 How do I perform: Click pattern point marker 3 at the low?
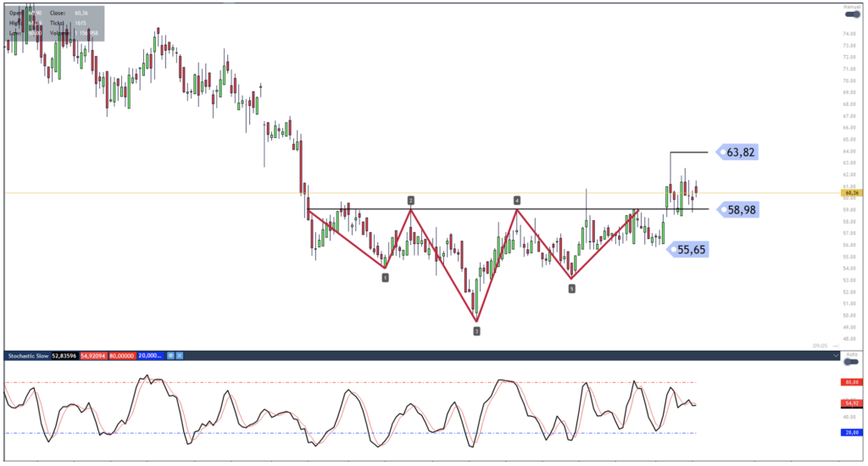pyautogui.click(x=476, y=330)
